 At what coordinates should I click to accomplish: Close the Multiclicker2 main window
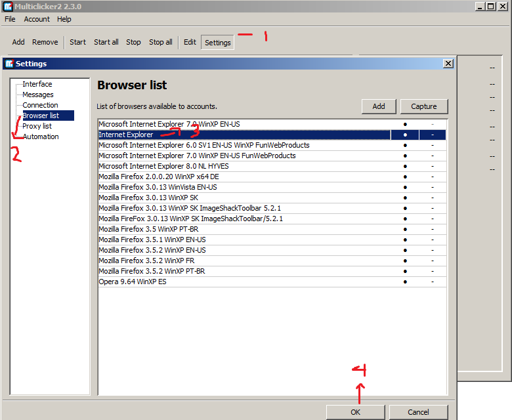coord(503,6)
